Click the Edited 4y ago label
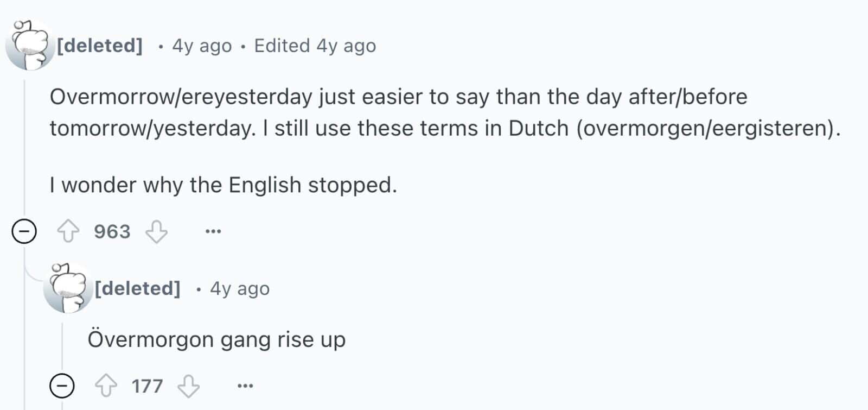This screenshot has height=410, width=868. (315, 46)
